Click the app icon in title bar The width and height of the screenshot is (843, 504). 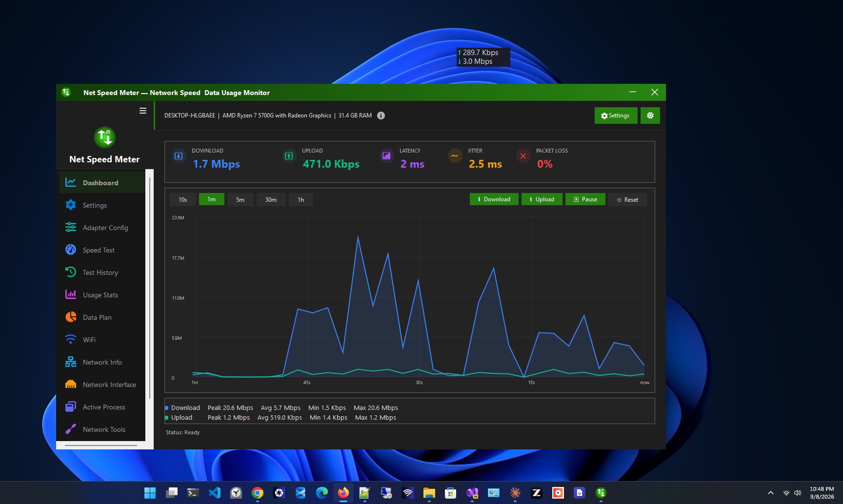pyautogui.click(x=66, y=92)
